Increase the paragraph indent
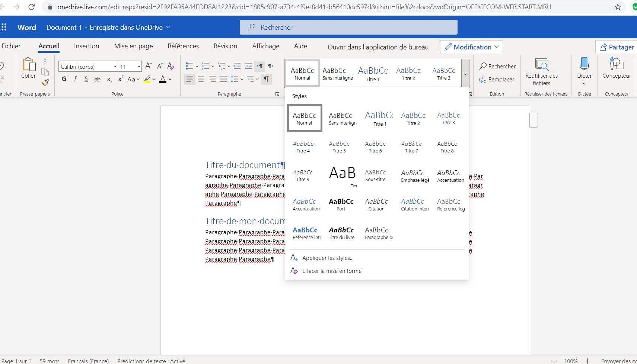The width and height of the screenshot is (637, 364). (248, 66)
